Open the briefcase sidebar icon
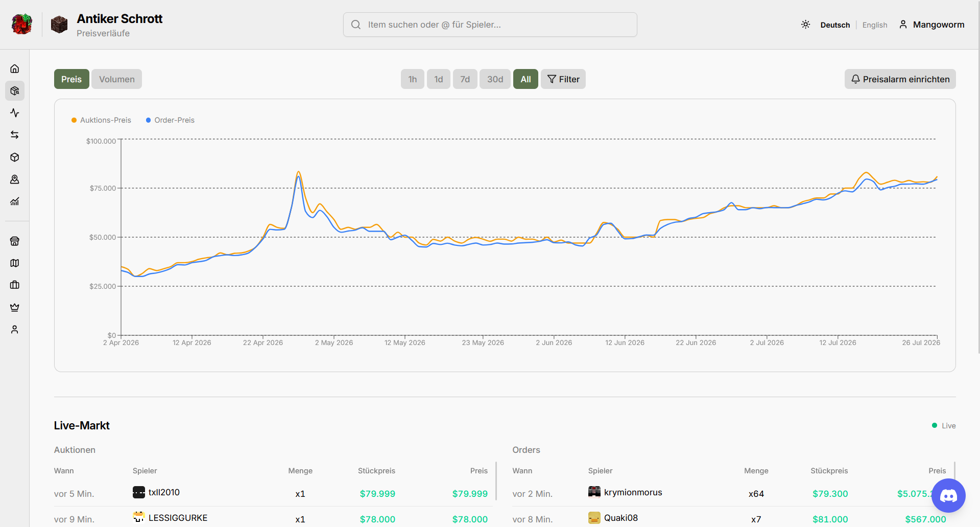The width and height of the screenshot is (980, 527). point(15,285)
